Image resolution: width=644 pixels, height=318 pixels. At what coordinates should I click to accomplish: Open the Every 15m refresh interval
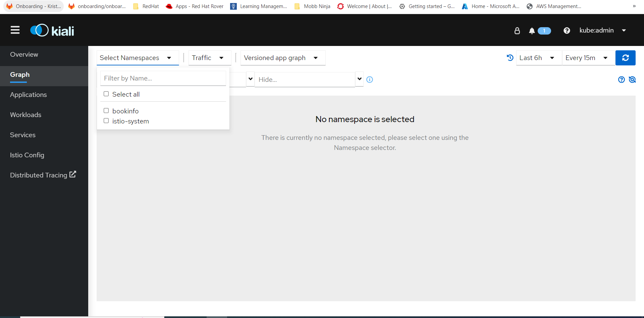pos(587,58)
